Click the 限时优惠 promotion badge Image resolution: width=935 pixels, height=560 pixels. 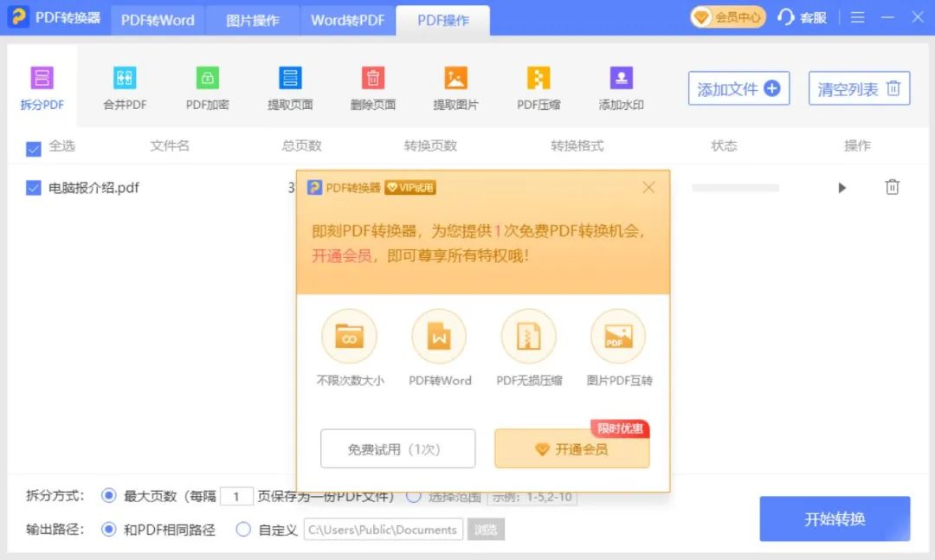[620, 428]
